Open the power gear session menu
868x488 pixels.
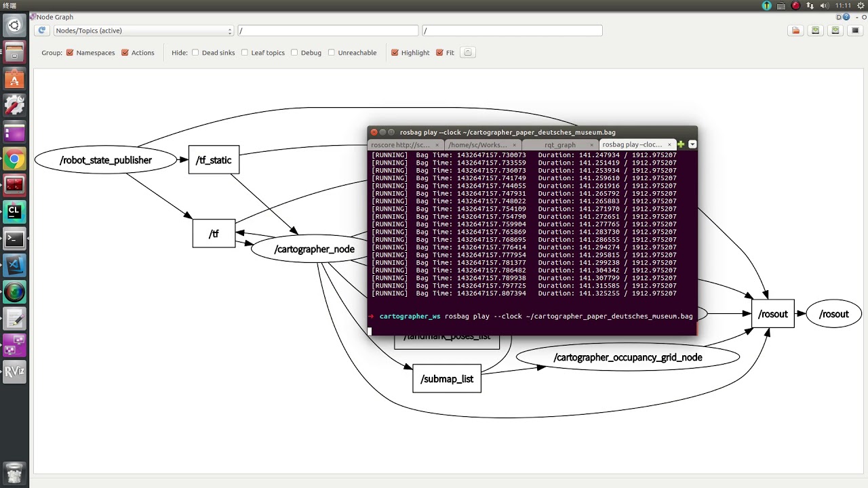pyautogui.click(x=860, y=5)
